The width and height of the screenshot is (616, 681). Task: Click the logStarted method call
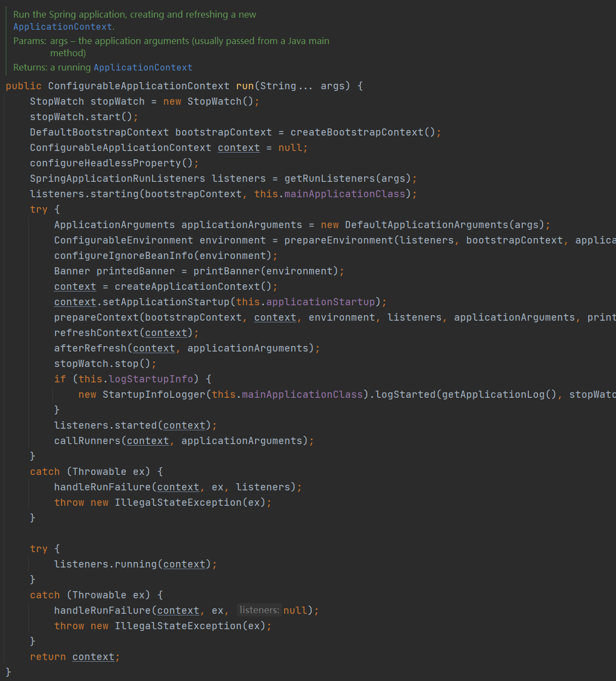pos(406,394)
